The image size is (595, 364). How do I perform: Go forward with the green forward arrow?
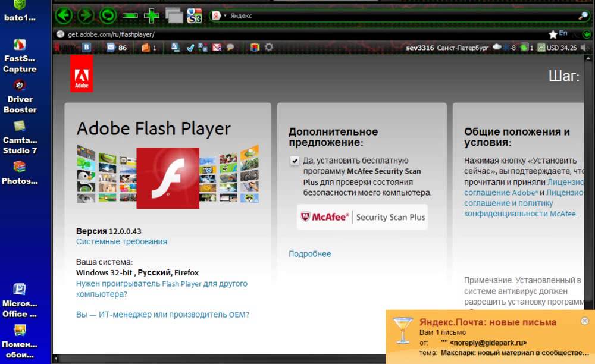[86, 15]
